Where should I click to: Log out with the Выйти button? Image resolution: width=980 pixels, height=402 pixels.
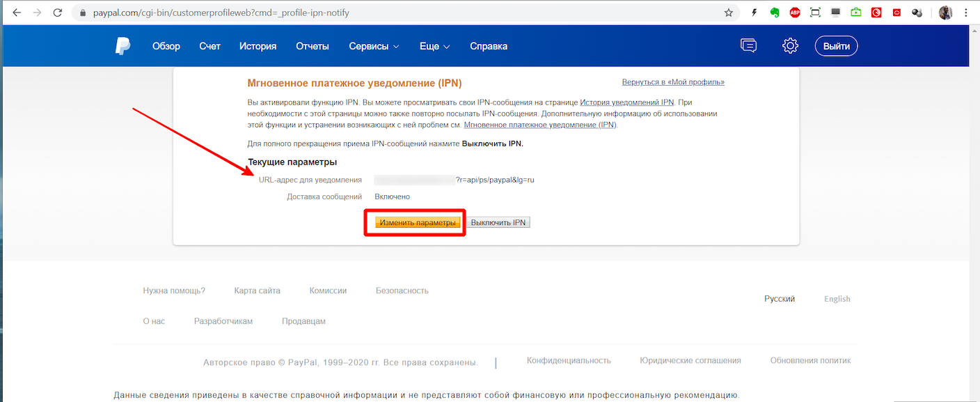coord(836,46)
